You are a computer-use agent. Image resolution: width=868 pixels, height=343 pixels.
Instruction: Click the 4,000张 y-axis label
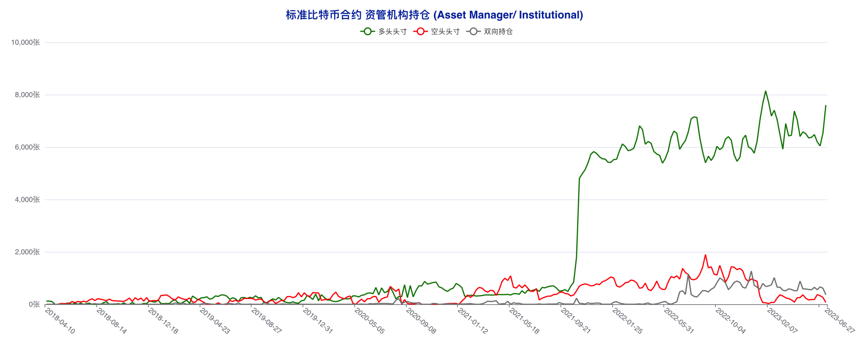click(x=27, y=199)
